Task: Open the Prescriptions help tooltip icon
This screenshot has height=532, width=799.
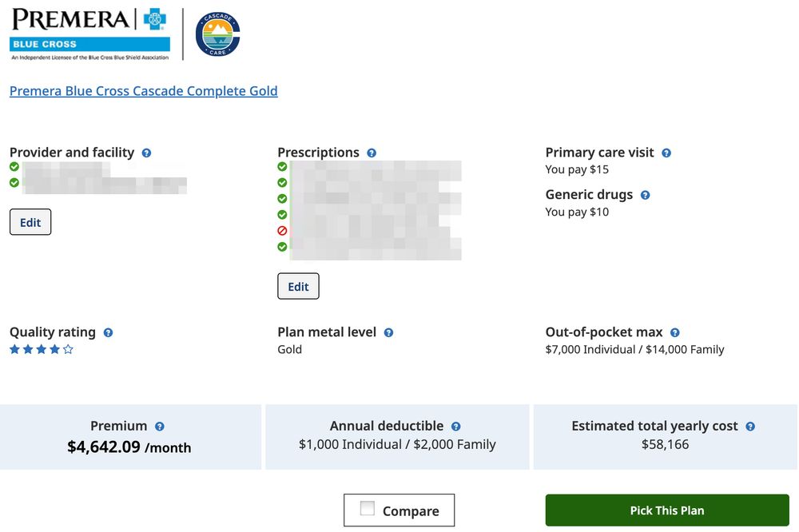Action: [371, 153]
